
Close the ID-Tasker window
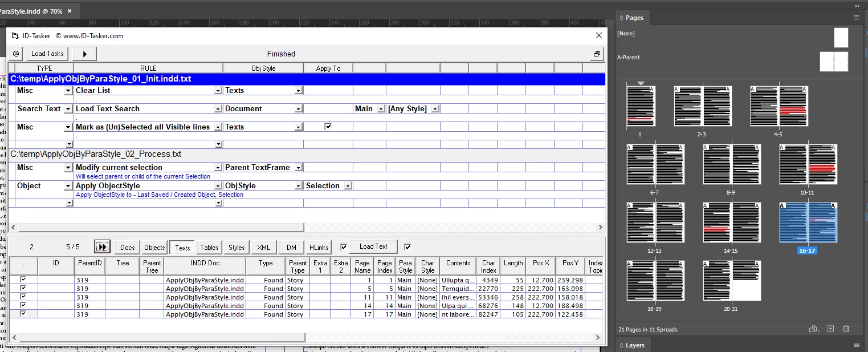(599, 35)
